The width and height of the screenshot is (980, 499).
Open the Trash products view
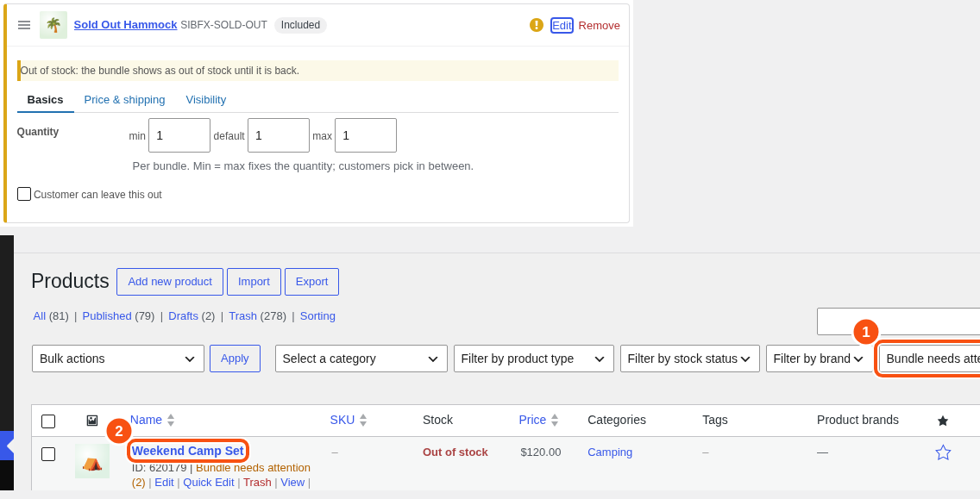[x=242, y=316]
